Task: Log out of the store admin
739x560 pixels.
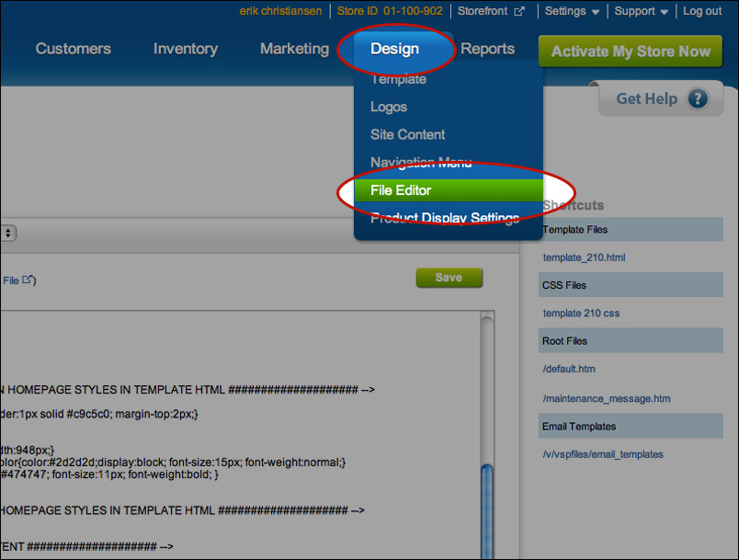Action: point(702,11)
